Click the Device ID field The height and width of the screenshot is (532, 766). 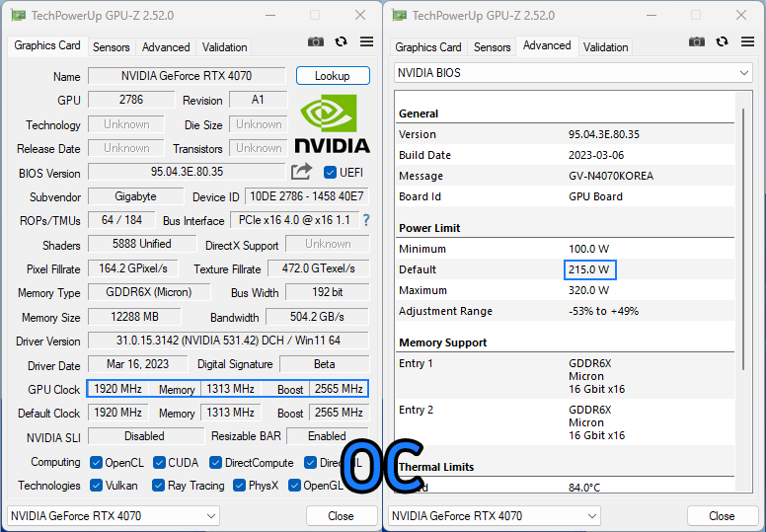[307, 196]
